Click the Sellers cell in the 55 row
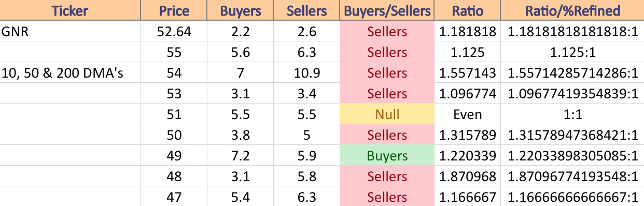The image size is (644, 206). 387,52
